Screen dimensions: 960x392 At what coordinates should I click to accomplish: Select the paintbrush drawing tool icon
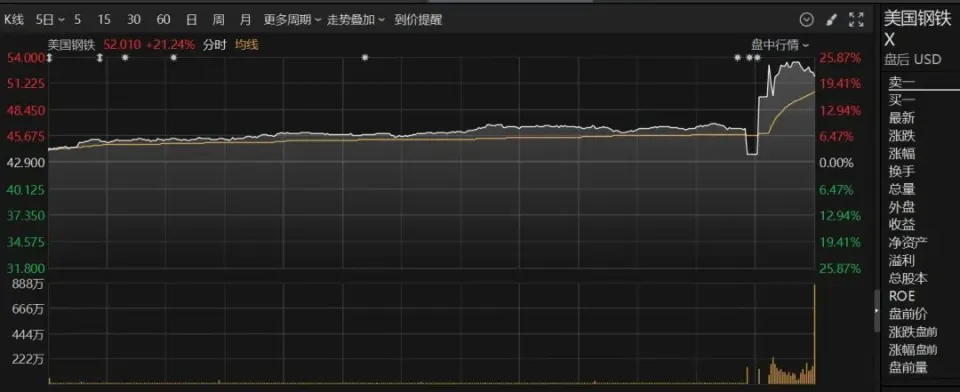tap(831, 20)
